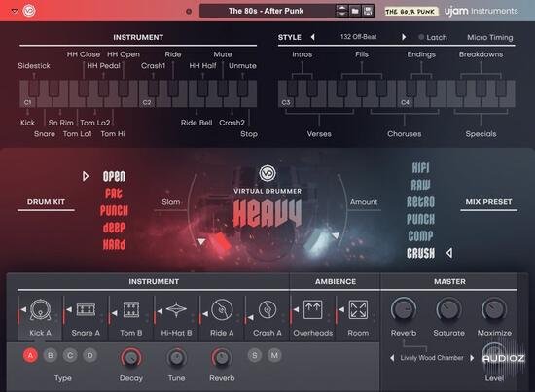Choose the Punch drum kit

[114, 210]
